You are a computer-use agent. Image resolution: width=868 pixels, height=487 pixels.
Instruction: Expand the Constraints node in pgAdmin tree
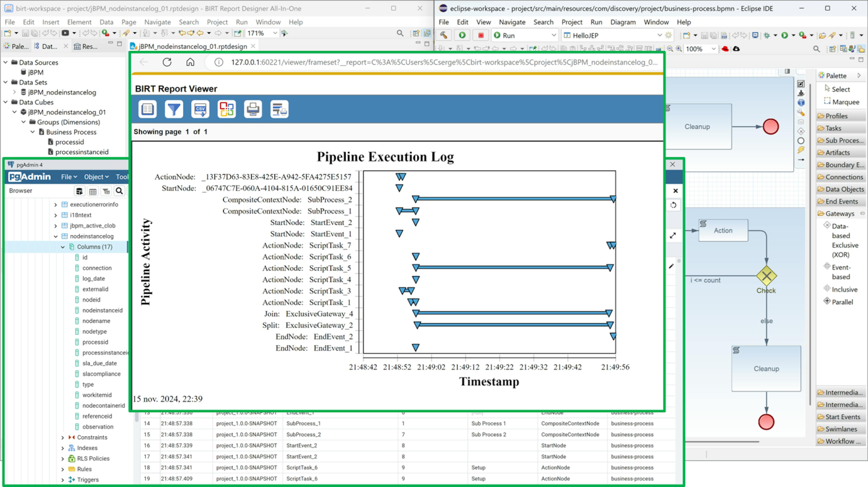(63, 438)
